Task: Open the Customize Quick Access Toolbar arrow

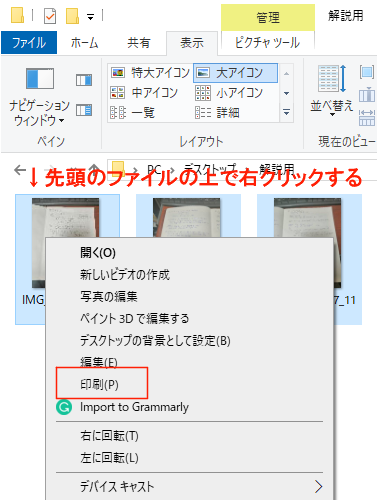Action: tap(90, 17)
